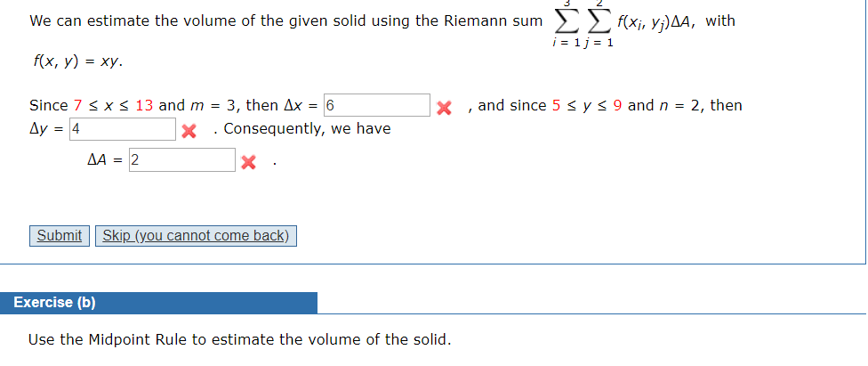Screen dimensions: 868x366
Task: Click the f(x, y) = xy equation
Action: (x=77, y=61)
